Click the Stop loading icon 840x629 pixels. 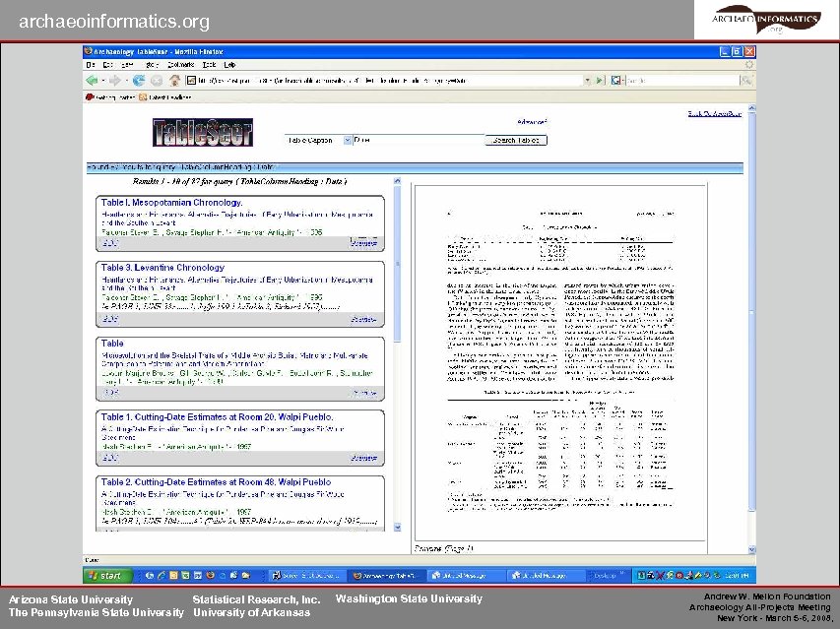(x=156, y=80)
